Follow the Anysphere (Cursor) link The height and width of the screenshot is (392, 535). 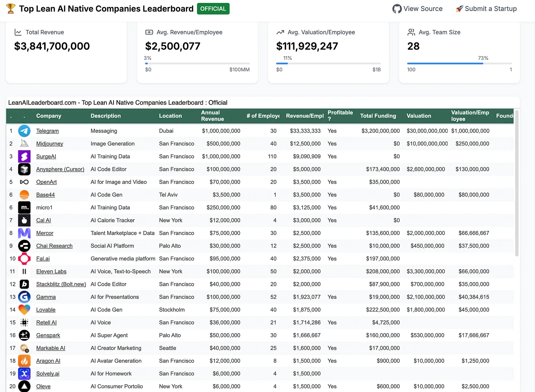click(60, 169)
